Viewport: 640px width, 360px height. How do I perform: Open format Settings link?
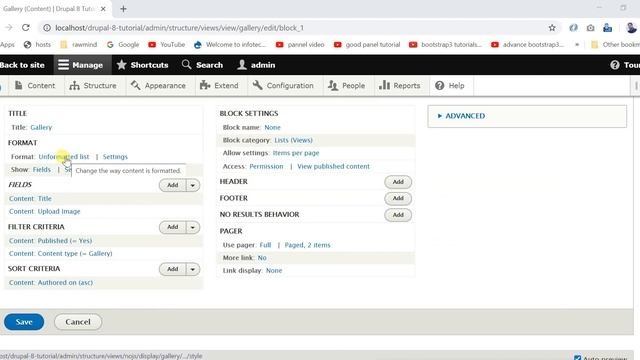click(x=115, y=157)
